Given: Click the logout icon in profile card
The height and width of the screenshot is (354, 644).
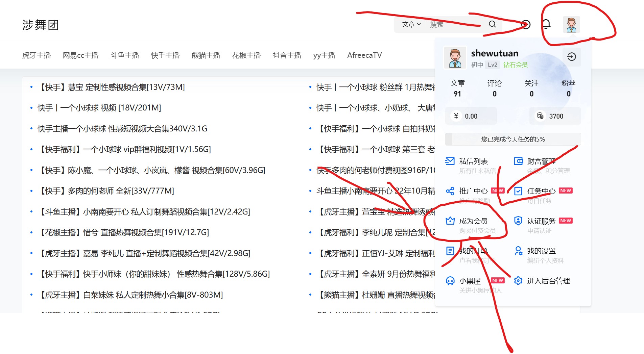Looking at the screenshot, I should tap(572, 57).
